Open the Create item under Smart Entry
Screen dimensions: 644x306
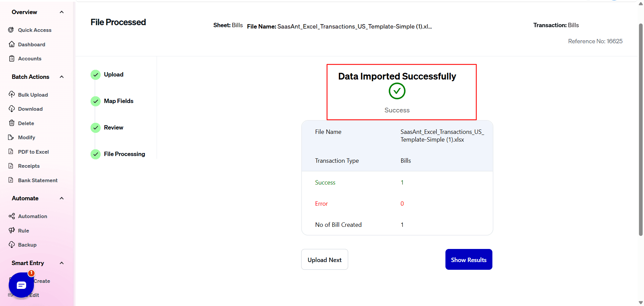42,281
